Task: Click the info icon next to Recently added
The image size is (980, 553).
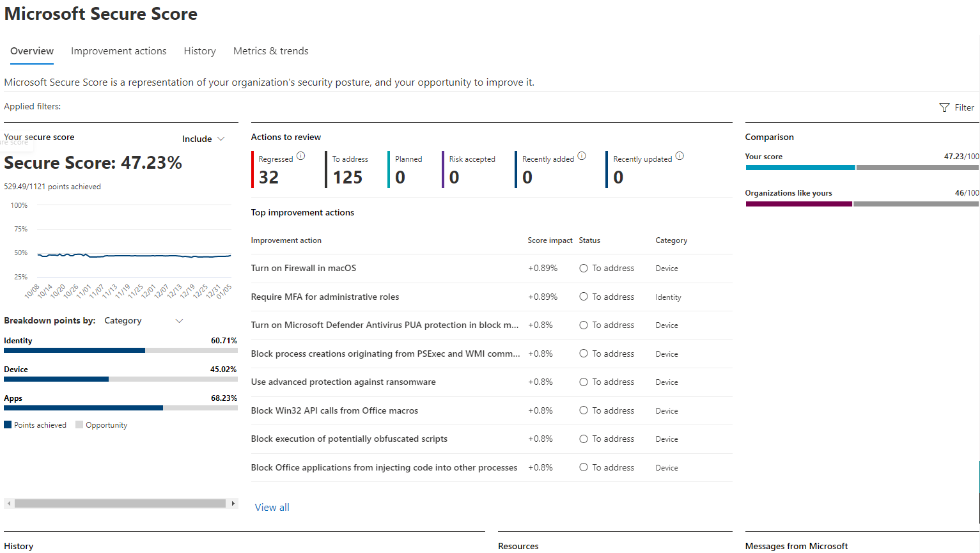Action: coord(582,155)
